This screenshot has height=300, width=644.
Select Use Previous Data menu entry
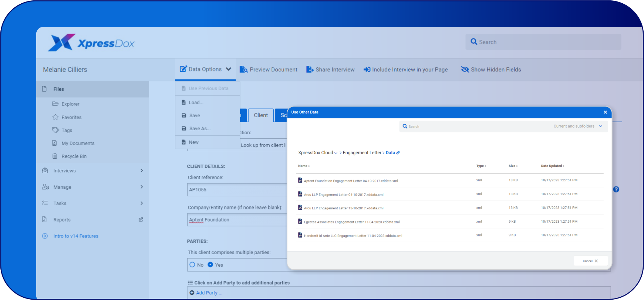(208, 88)
